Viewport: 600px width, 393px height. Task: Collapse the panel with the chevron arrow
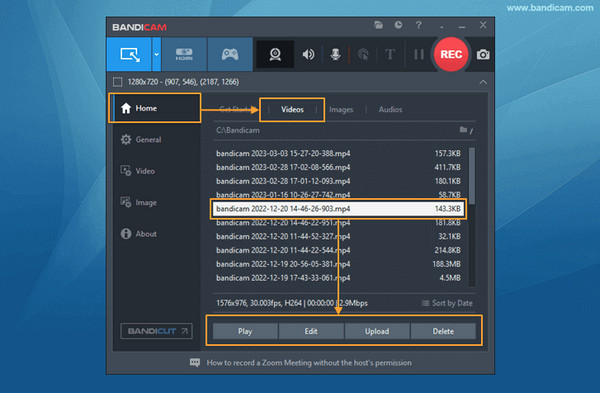(x=483, y=82)
